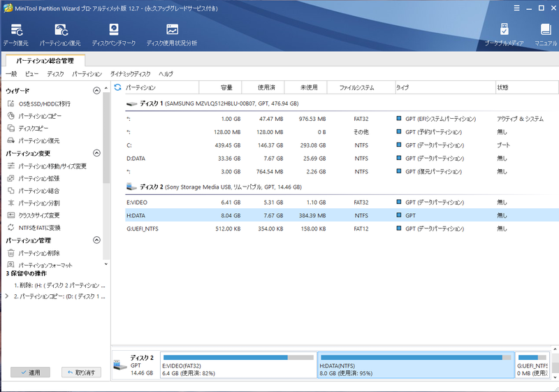
Task: Sort by the 未使用 column header
Action: pos(305,87)
